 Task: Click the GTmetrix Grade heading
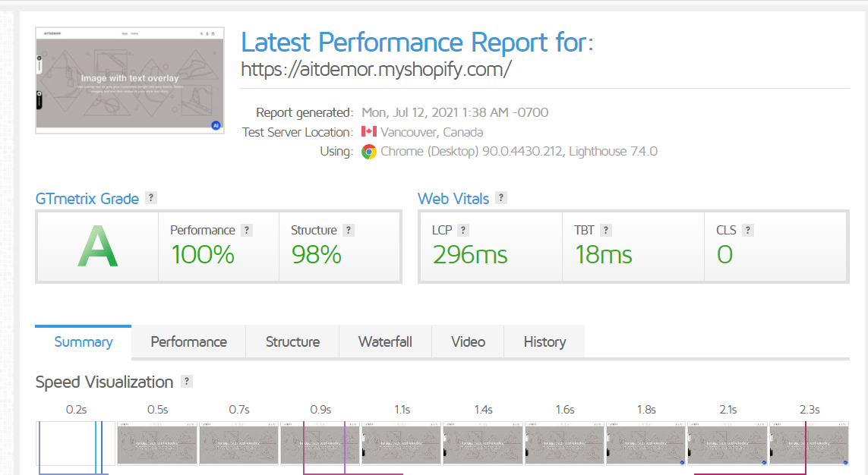(87, 199)
